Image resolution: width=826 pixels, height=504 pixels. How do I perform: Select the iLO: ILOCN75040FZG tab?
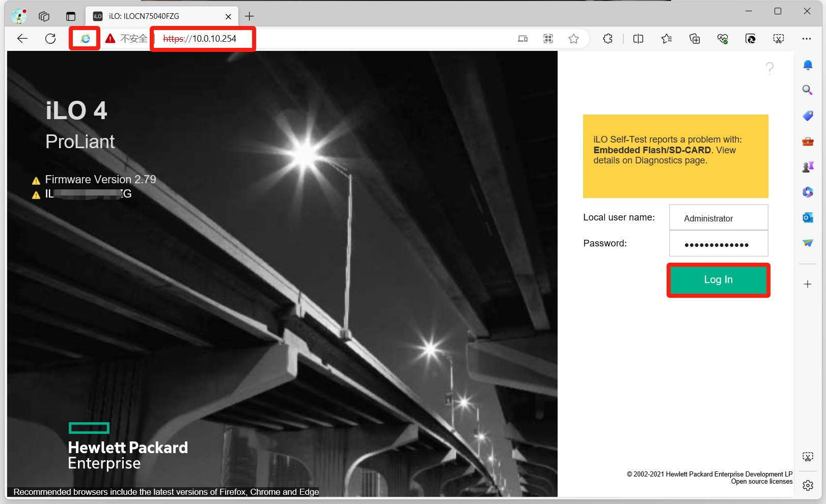tap(153, 16)
